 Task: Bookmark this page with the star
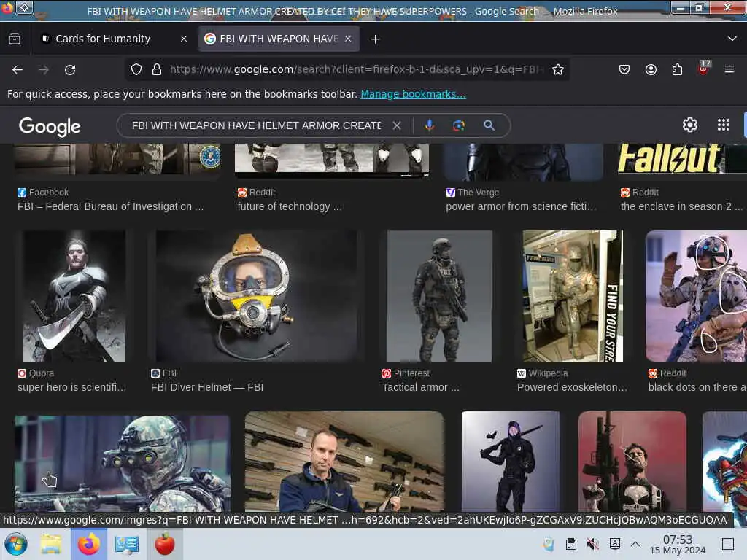558,69
